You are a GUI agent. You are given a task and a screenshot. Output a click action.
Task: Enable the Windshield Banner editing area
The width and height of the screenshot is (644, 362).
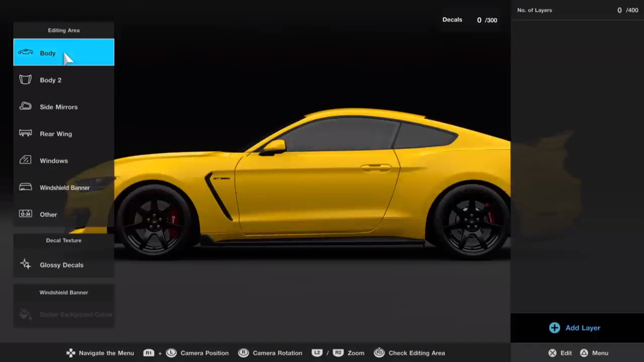[x=64, y=187]
